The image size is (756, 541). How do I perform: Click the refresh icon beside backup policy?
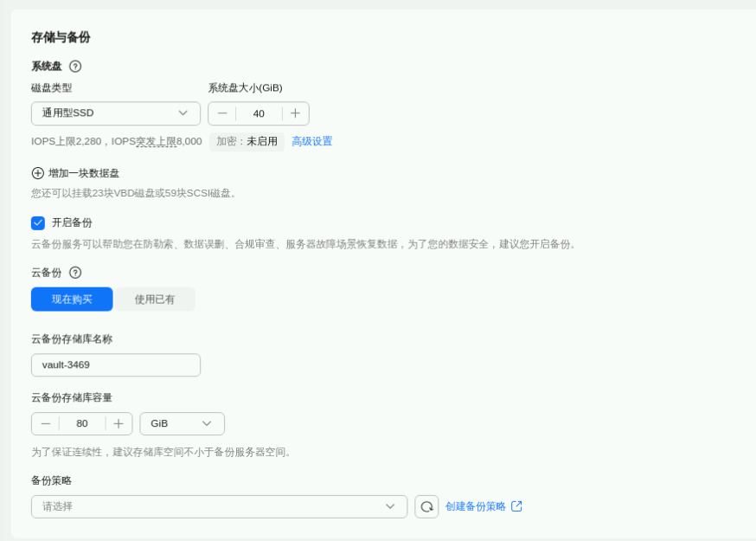click(426, 506)
